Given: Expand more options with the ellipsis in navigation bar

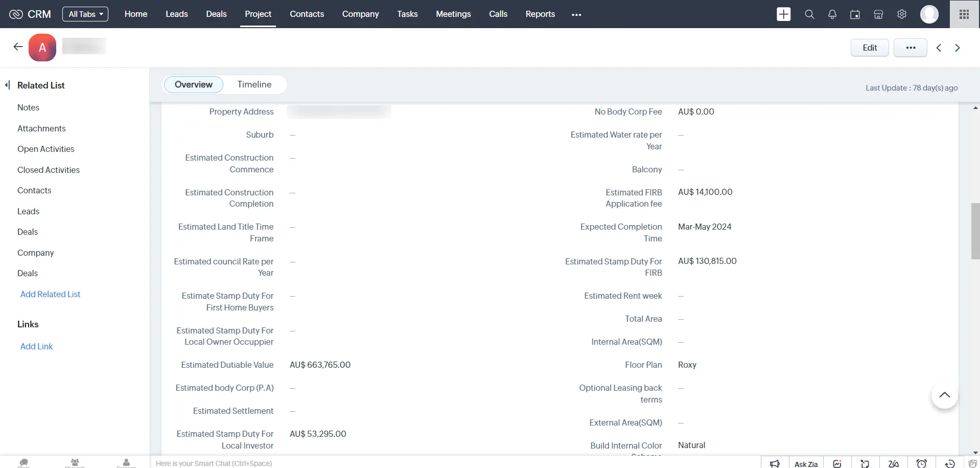Looking at the screenshot, I should [577, 14].
